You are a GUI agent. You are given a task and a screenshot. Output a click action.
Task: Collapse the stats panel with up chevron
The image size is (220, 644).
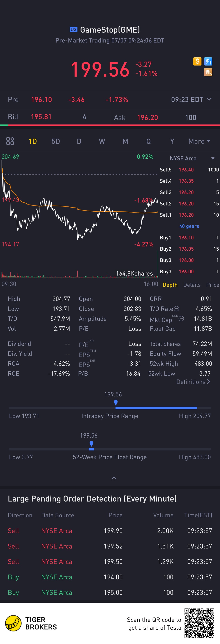[x=114, y=478]
